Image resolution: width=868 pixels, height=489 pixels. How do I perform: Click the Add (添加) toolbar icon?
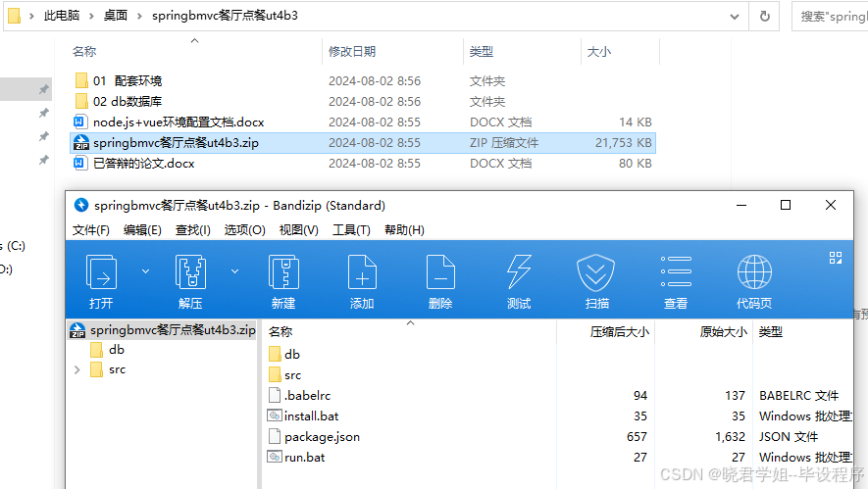(362, 271)
